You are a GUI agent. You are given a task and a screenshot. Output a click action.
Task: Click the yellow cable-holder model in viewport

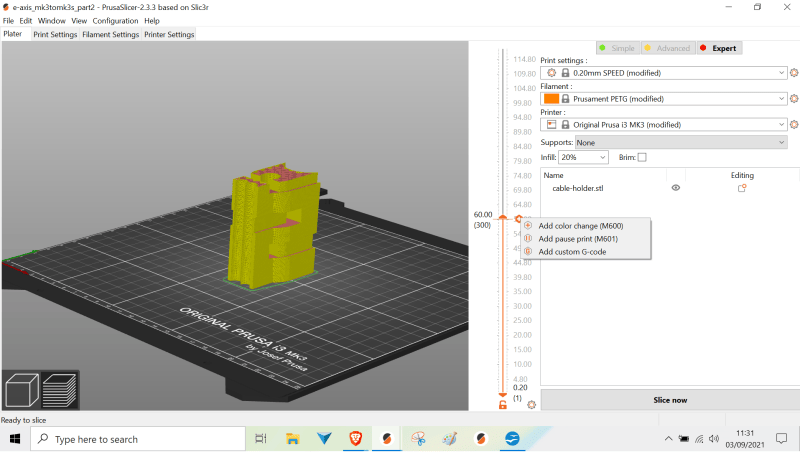[274, 224]
